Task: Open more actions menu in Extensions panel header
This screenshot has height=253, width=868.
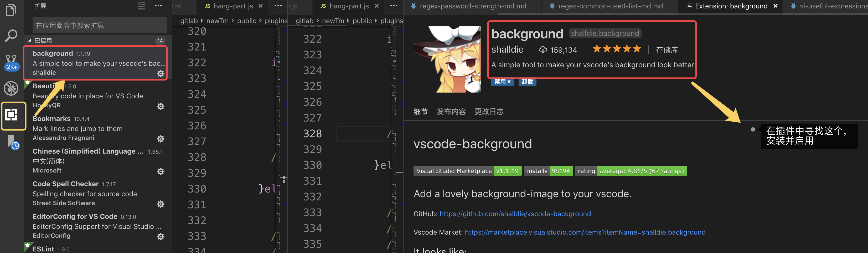Action: click(158, 6)
